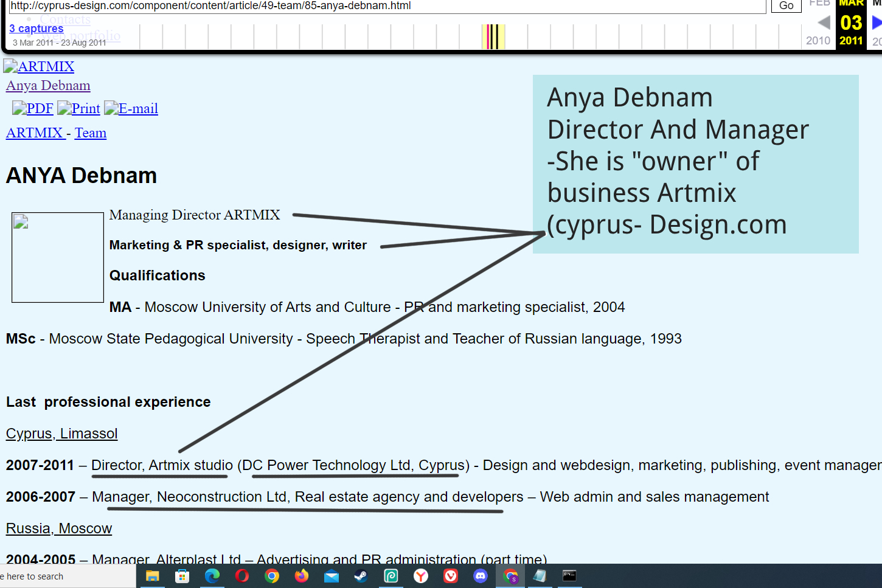Open the 'Team' category link
Viewport: 882px width, 588px height.
[91, 133]
